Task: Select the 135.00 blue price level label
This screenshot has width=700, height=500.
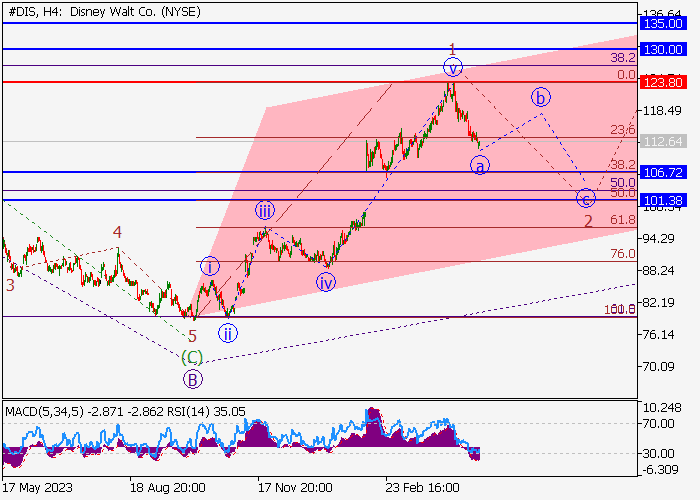Action: click(x=663, y=24)
